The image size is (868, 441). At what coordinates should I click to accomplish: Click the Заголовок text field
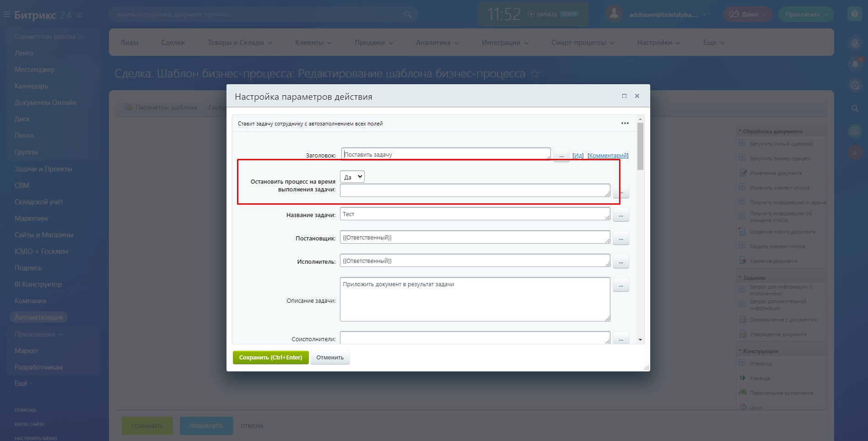click(x=446, y=154)
